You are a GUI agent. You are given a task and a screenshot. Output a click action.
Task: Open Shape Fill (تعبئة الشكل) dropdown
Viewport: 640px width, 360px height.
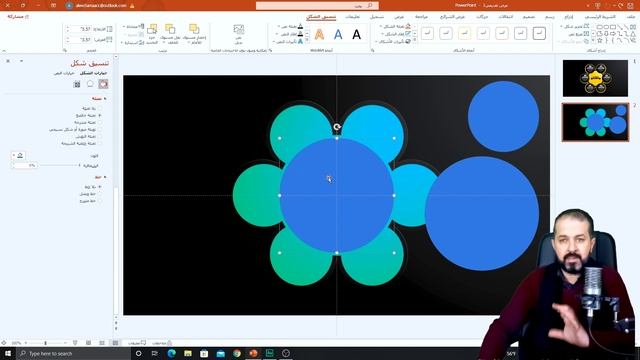click(395, 27)
